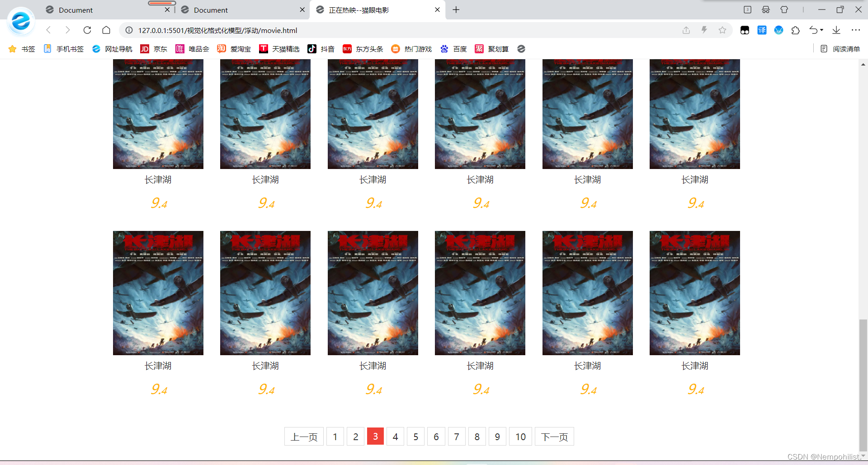Screen dimensions: 868x465
Task: Open a new tab with plus button
Action: [456, 10]
